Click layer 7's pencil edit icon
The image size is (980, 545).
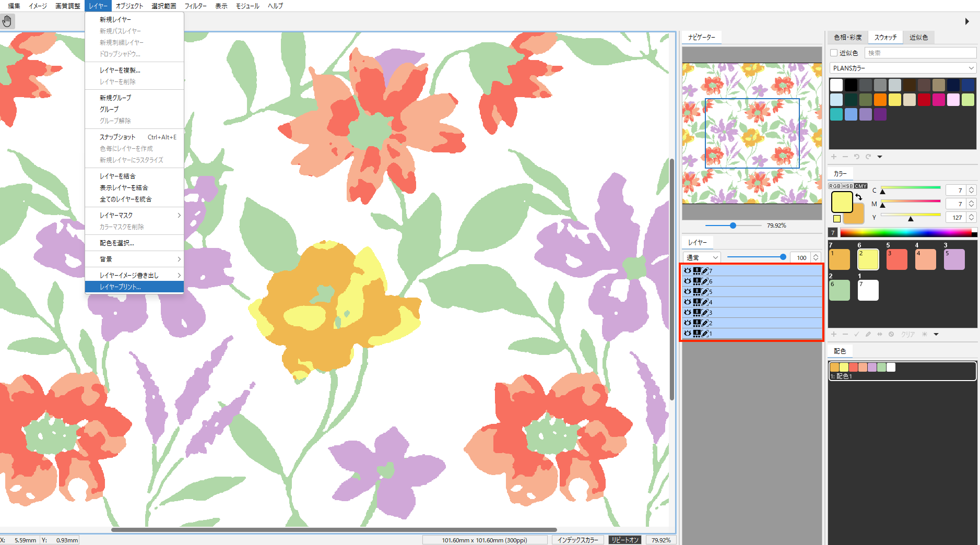705,270
